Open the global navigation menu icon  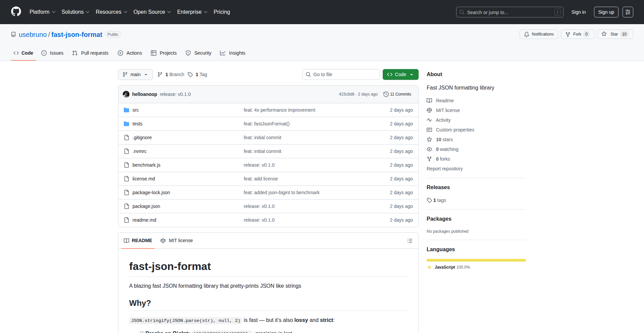[x=628, y=12]
